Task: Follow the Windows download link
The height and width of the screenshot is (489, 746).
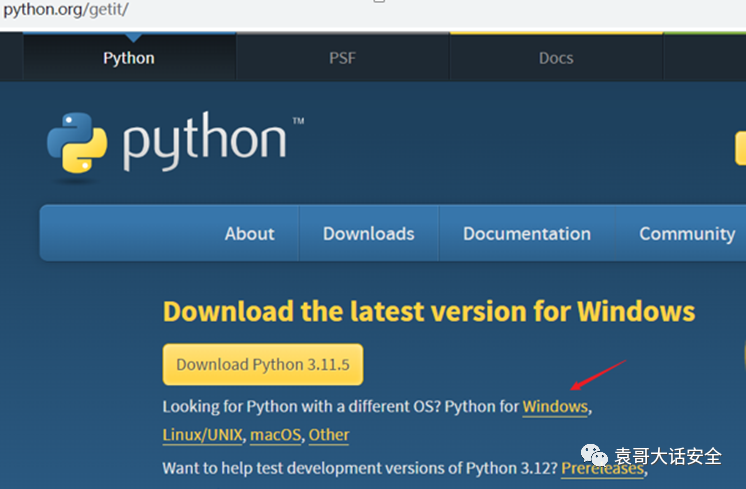Action: (x=555, y=407)
